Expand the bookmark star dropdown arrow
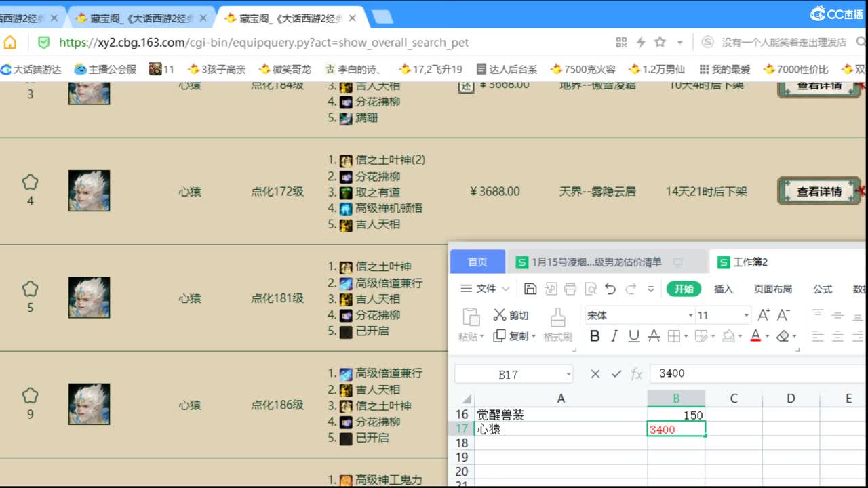Image resolution: width=868 pixels, height=488 pixels. tap(679, 43)
